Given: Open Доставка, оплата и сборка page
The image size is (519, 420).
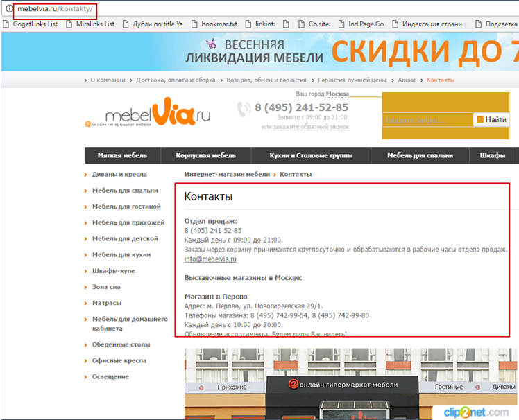Looking at the screenshot, I should click(176, 80).
